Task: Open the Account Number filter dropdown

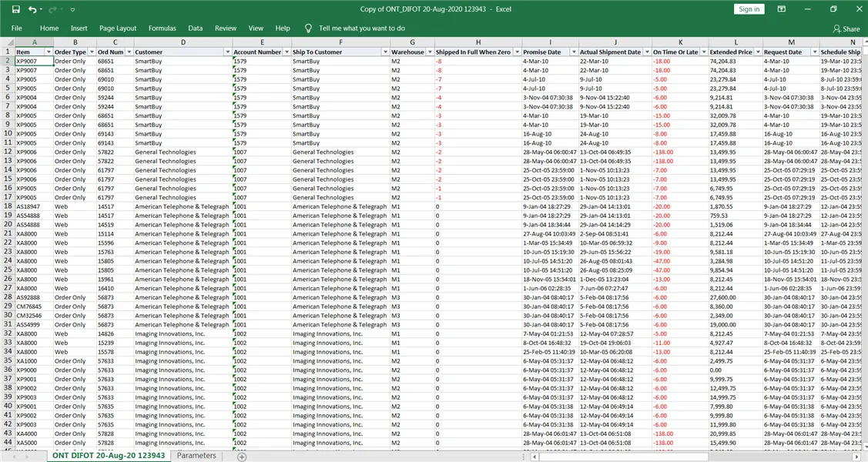Action: (x=287, y=52)
